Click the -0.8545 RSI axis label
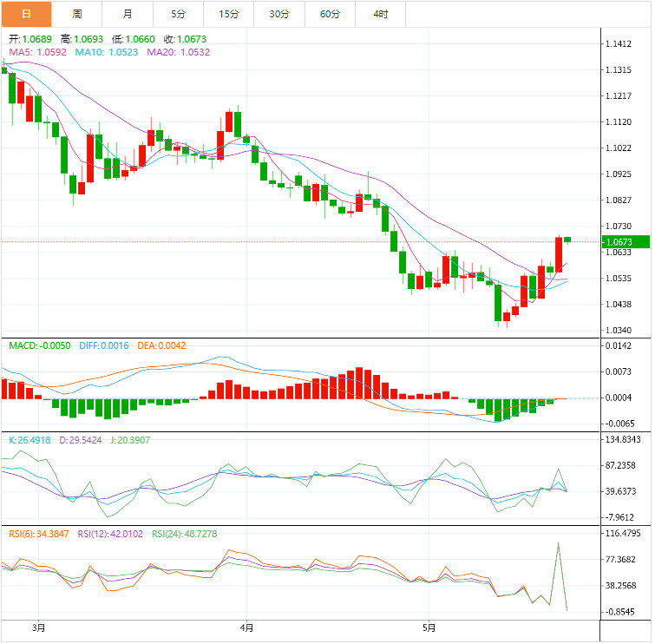This screenshot has height=644, width=655. coord(620,612)
